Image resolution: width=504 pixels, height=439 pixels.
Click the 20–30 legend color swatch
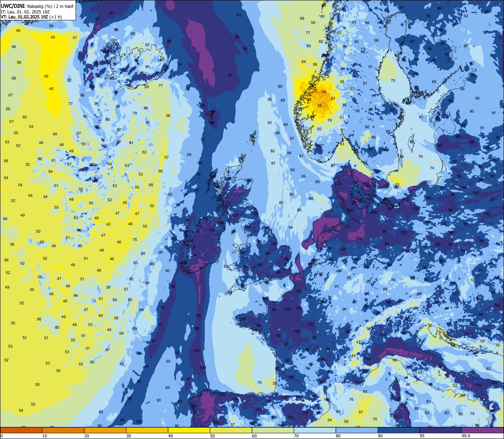[x=105, y=430]
